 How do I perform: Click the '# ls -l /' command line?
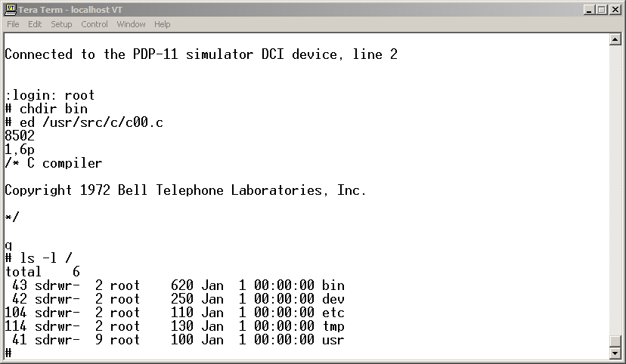point(39,258)
